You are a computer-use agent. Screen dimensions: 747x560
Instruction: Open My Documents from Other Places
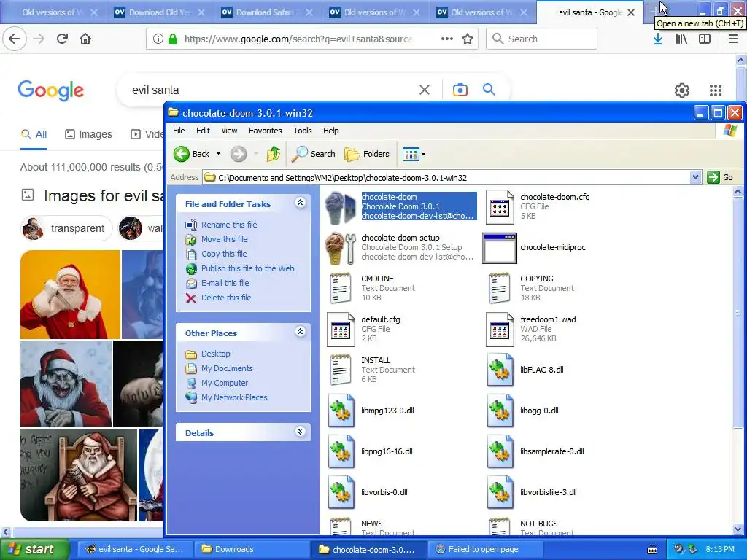point(227,368)
